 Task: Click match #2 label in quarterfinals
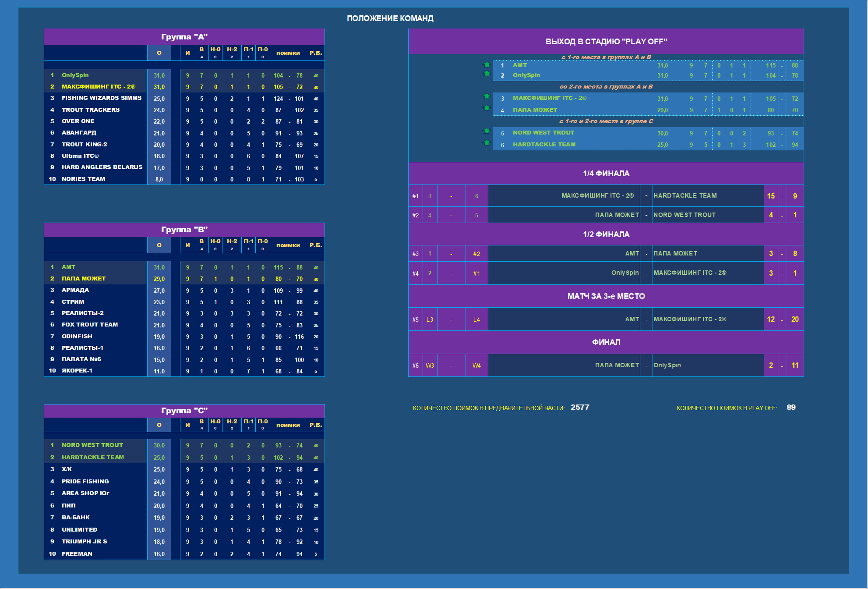coord(415,215)
